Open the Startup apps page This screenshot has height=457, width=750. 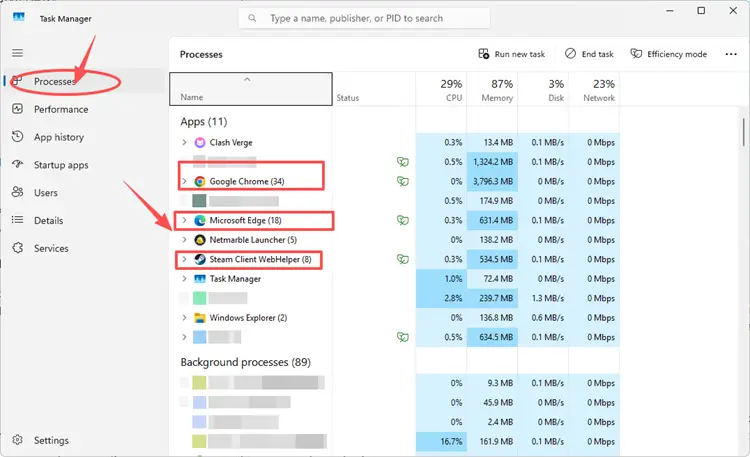[85, 165]
